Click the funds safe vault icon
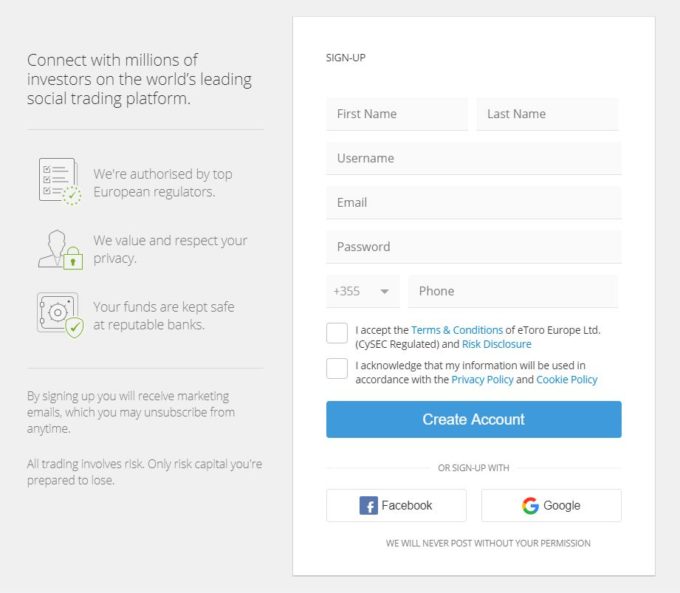The height and width of the screenshot is (593, 680). point(60,315)
